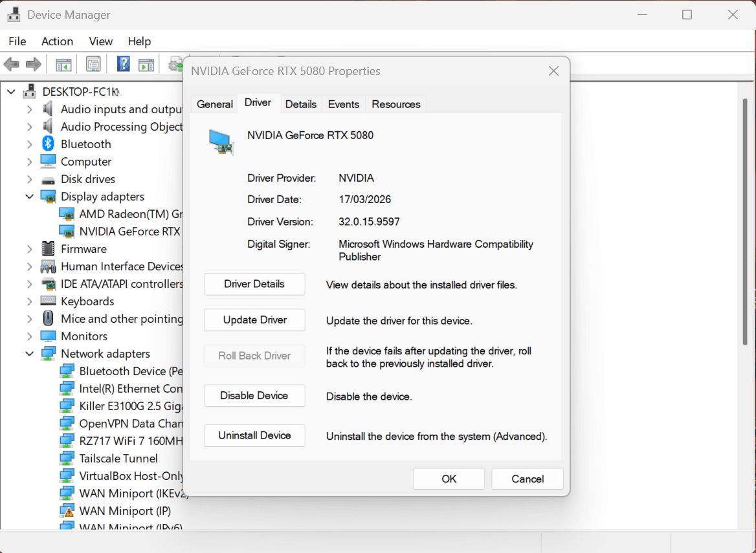Image resolution: width=756 pixels, height=553 pixels.
Task: Click the Uninstall Device button
Action: [x=254, y=435]
